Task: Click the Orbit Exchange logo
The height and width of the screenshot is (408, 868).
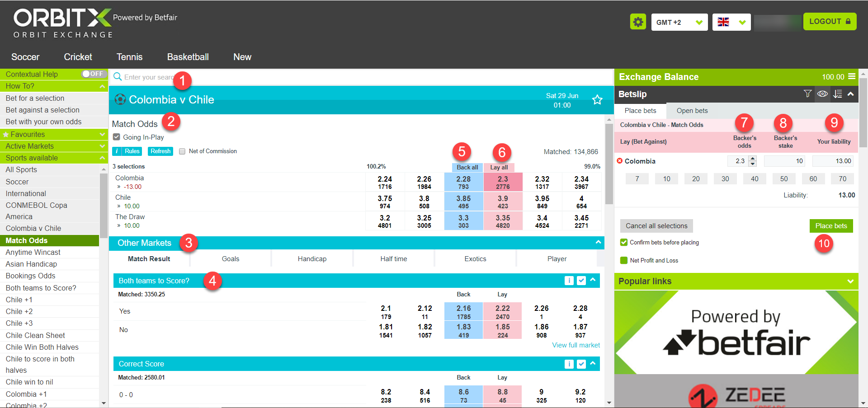Action: (63, 23)
